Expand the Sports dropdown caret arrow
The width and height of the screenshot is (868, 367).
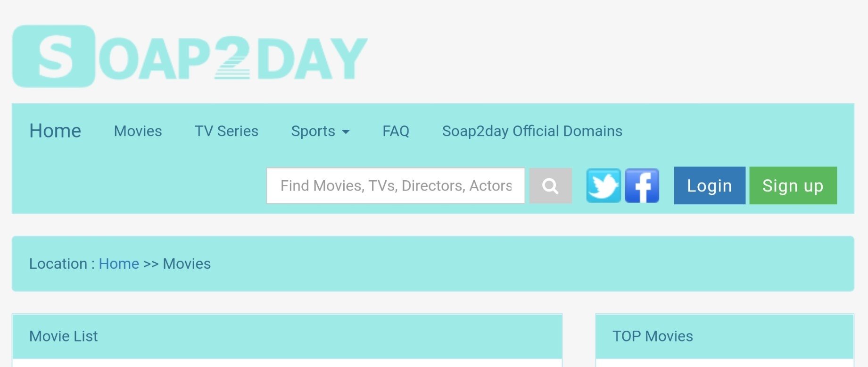point(346,132)
